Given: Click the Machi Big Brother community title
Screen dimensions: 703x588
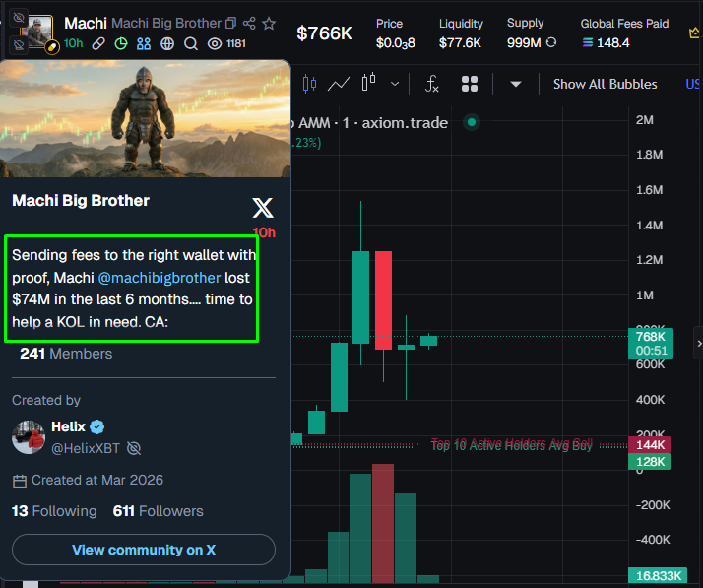Looking at the screenshot, I should pyautogui.click(x=81, y=201).
